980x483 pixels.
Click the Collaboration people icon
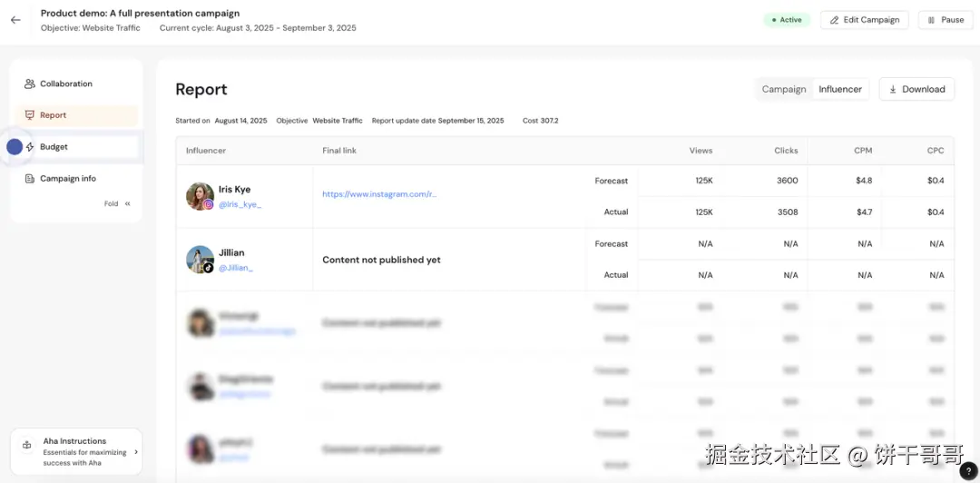(30, 84)
